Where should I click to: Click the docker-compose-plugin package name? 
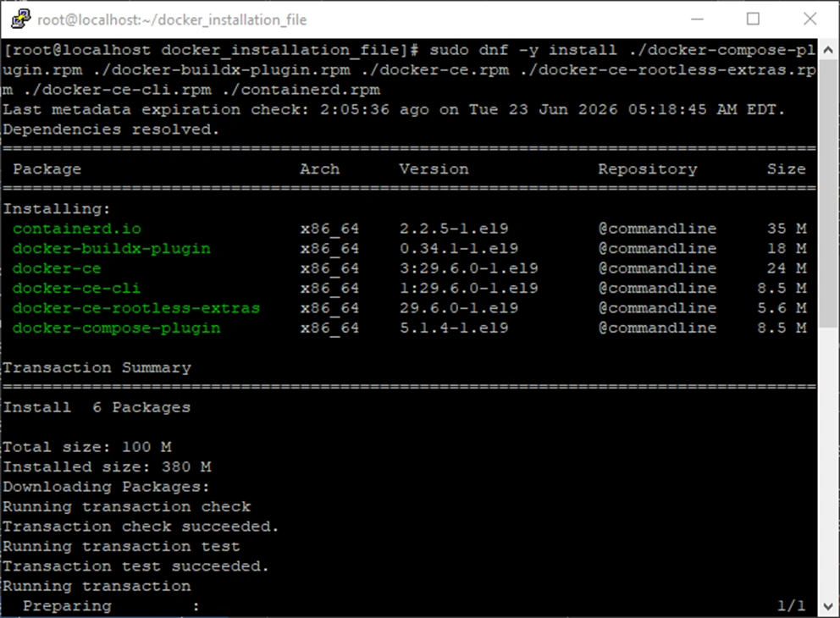pyautogui.click(x=116, y=328)
